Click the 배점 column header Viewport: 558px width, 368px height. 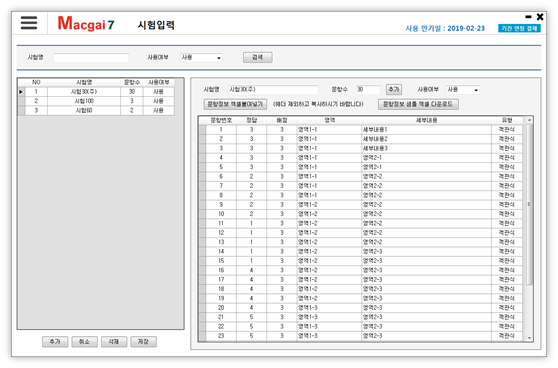[x=282, y=120]
